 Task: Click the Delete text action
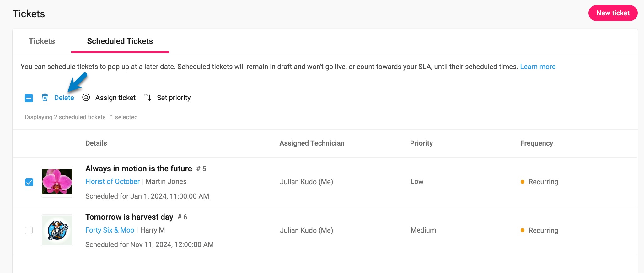[64, 98]
